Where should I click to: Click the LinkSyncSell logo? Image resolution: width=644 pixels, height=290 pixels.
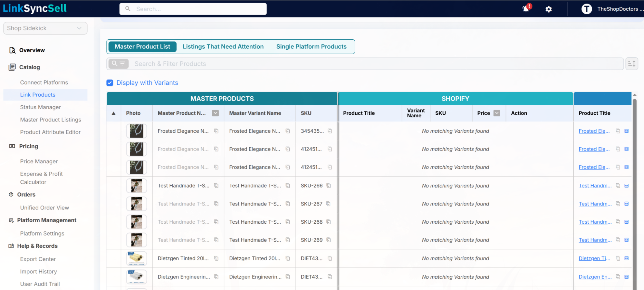tap(35, 8)
